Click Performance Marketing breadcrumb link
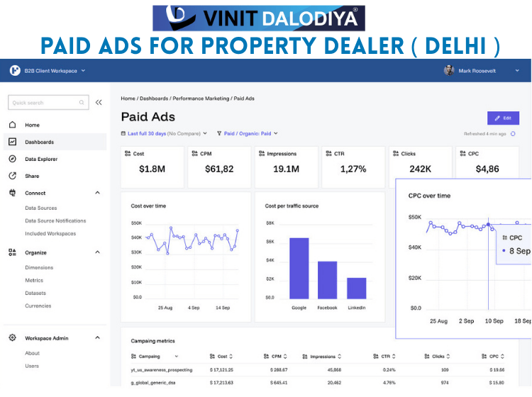Image resolution: width=532 pixels, height=397 pixels. coord(201,98)
